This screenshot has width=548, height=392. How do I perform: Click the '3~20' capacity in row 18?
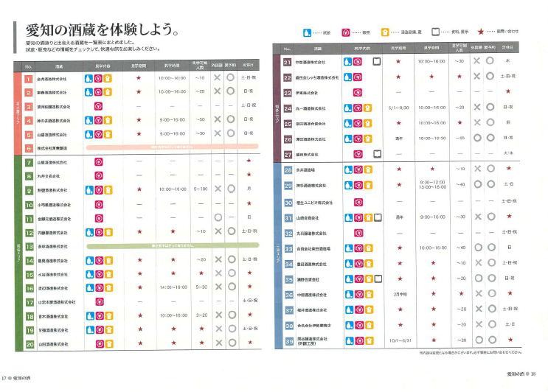[201, 315]
